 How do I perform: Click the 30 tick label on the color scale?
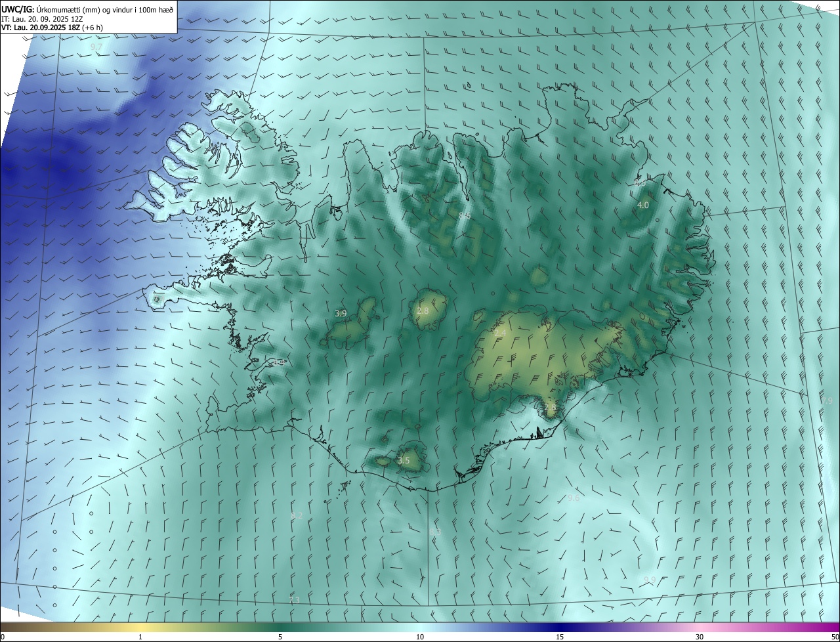[700, 637]
